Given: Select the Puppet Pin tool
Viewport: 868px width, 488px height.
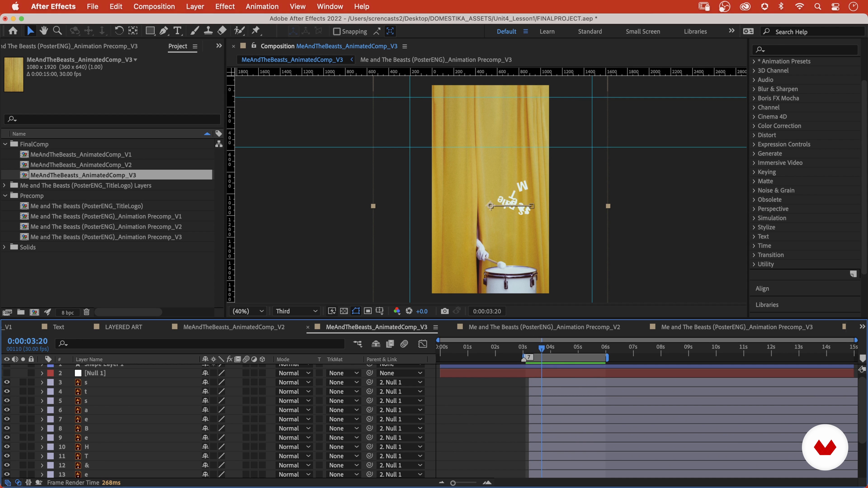Looking at the screenshot, I should click(256, 31).
